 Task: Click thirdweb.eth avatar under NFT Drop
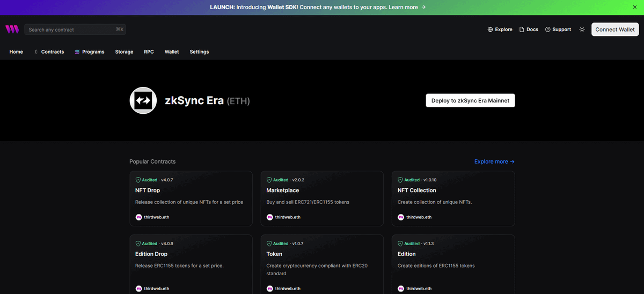(138, 217)
